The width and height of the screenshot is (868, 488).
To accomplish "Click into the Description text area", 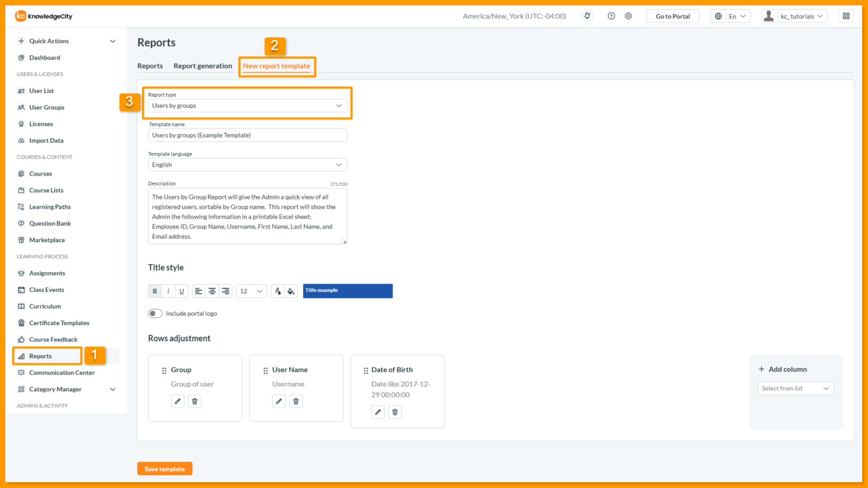I will click(247, 216).
